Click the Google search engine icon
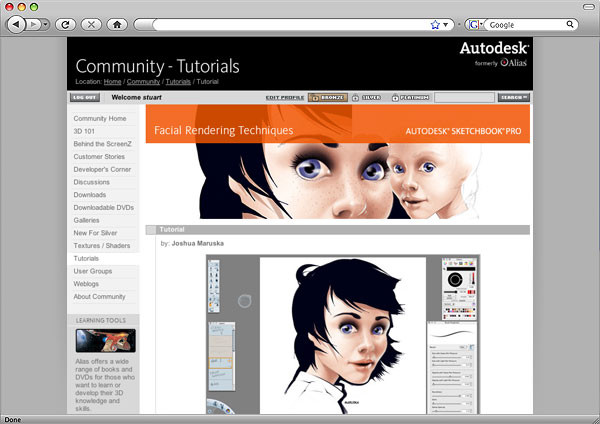The height and width of the screenshot is (424, 600). pyautogui.click(x=473, y=23)
